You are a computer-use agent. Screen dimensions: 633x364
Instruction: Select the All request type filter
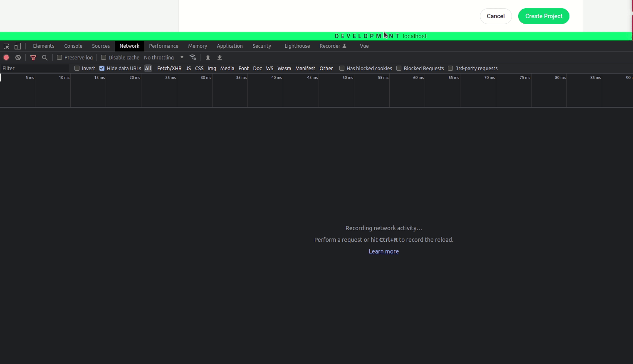tap(148, 68)
